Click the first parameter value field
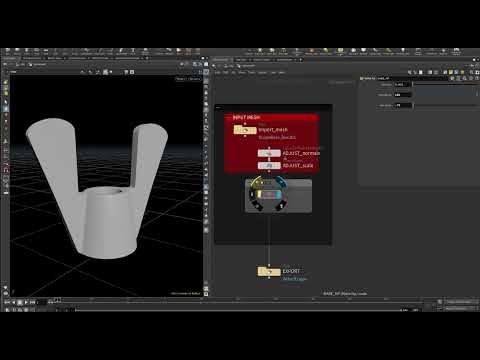 [x=403, y=84]
